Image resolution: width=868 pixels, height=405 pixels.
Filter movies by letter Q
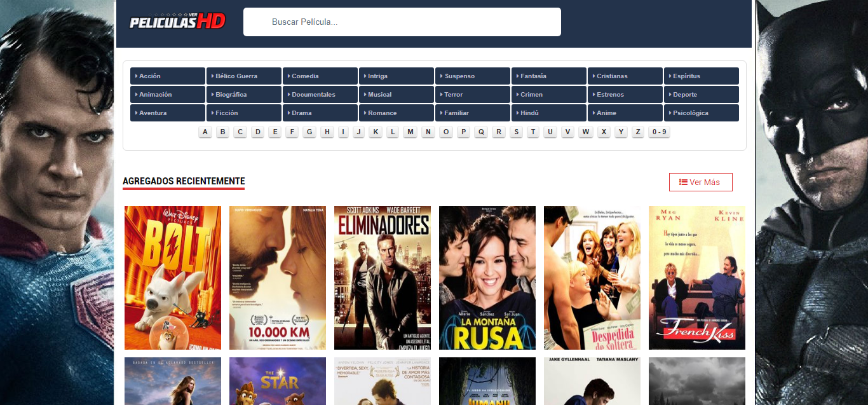[x=481, y=132]
